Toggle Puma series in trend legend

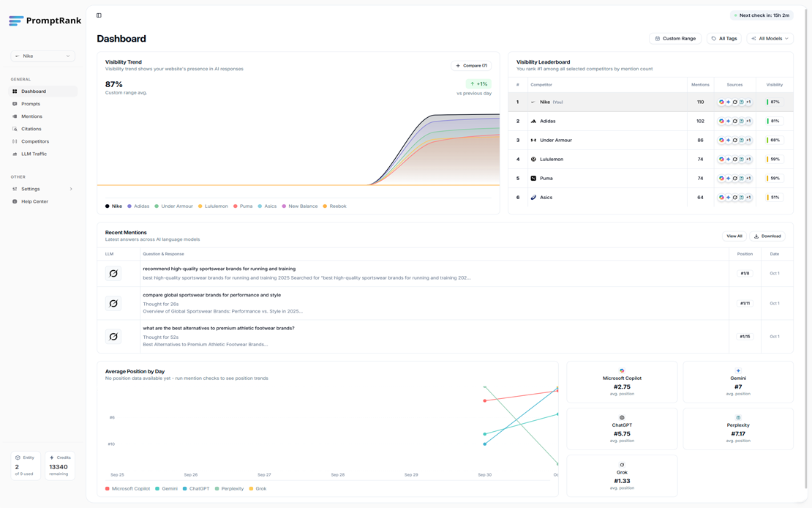click(243, 206)
